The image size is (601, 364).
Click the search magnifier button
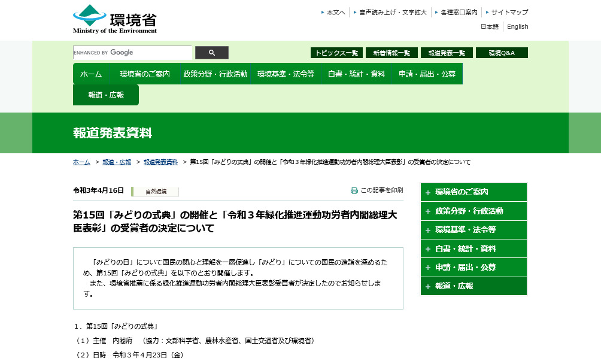211,53
